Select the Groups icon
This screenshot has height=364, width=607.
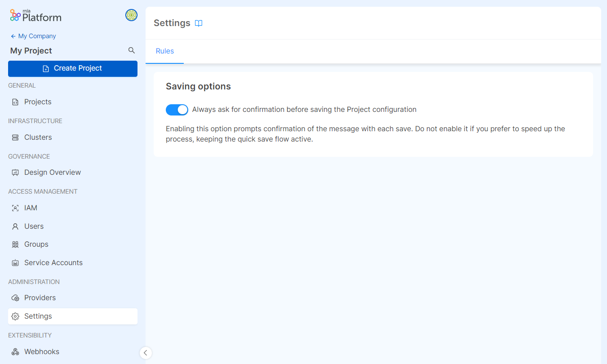click(16, 244)
